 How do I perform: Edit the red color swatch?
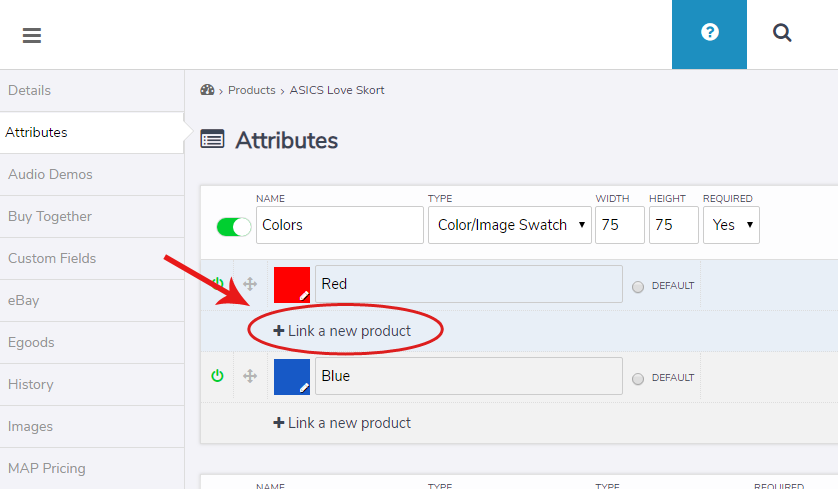point(292,285)
